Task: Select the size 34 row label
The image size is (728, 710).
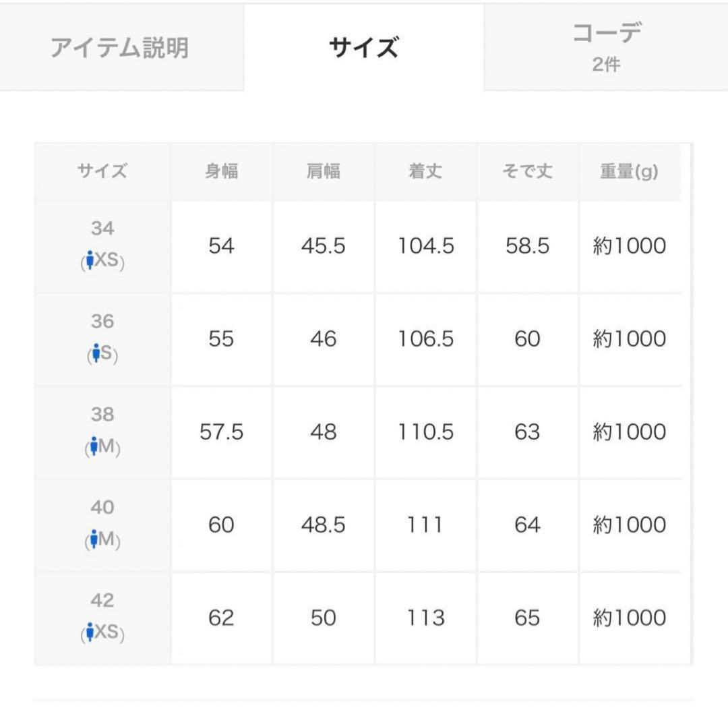Action: (102, 229)
